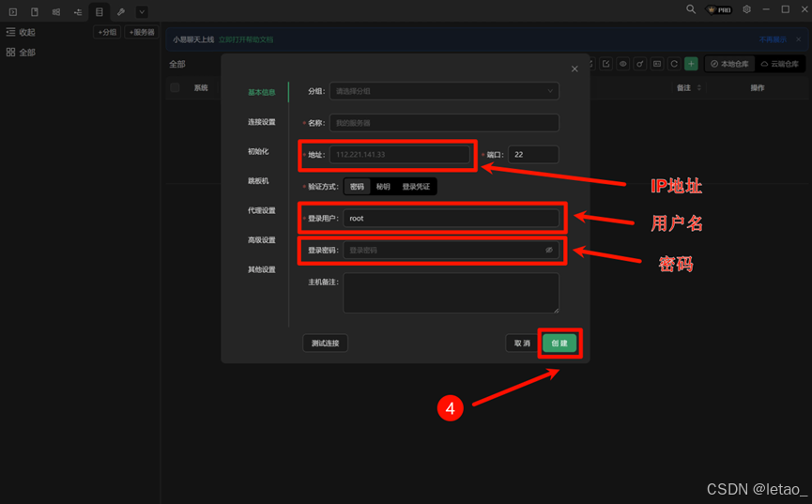Screen dimensions: 812x504
Task: Click the +分组 button
Action: click(x=107, y=32)
